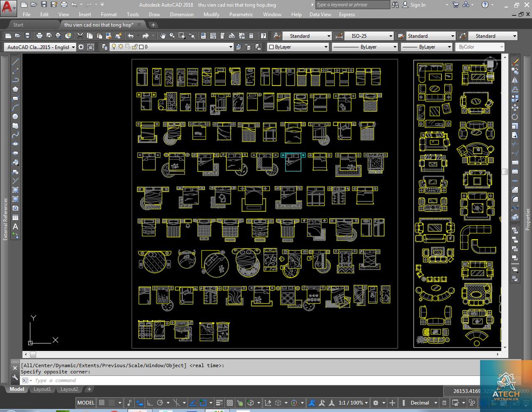Open the ByLayer lineweight dropdown

click(426, 47)
